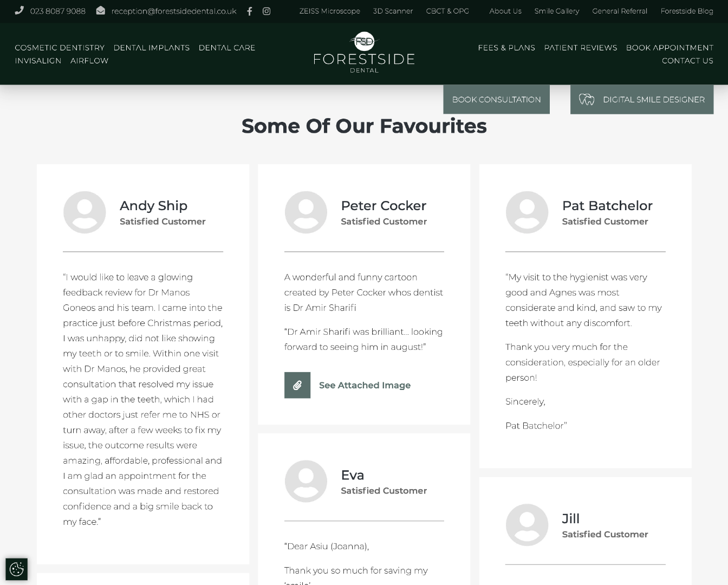Click the cookie settings icon
728x585 pixels.
coord(16,569)
